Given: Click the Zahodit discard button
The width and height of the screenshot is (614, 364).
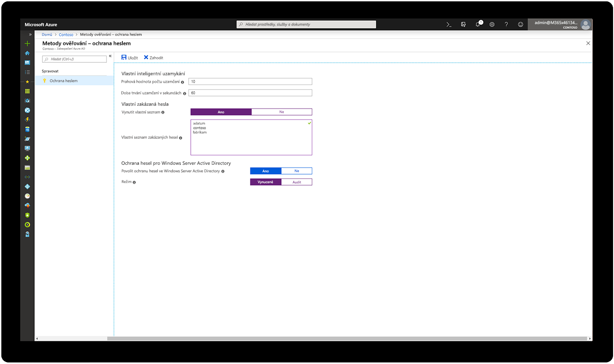Looking at the screenshot, I should pos(153,58).
